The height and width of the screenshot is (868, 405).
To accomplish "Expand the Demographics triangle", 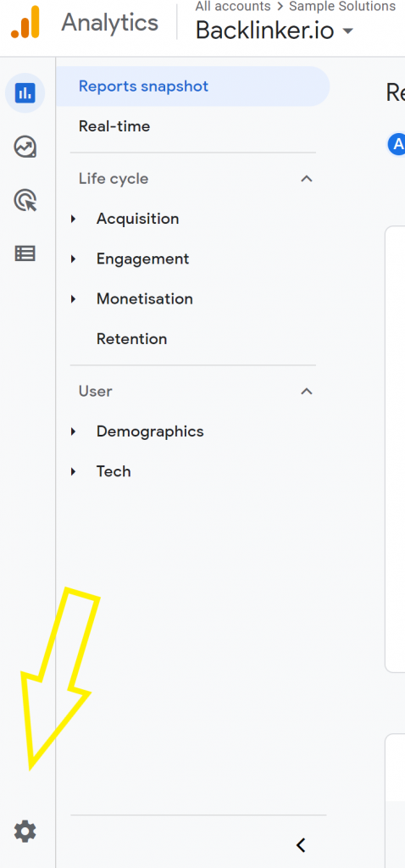I will click(73, 431).
